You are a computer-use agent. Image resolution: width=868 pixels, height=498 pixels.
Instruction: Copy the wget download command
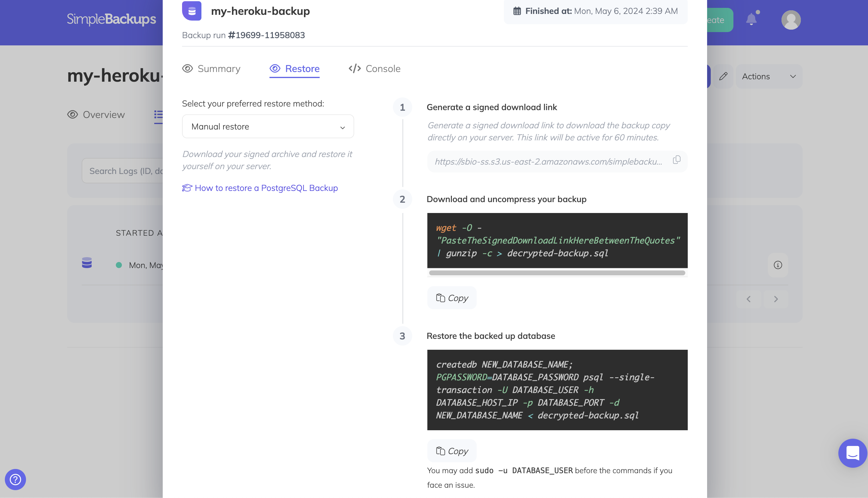pyautogui.click(x=452, y=298)
